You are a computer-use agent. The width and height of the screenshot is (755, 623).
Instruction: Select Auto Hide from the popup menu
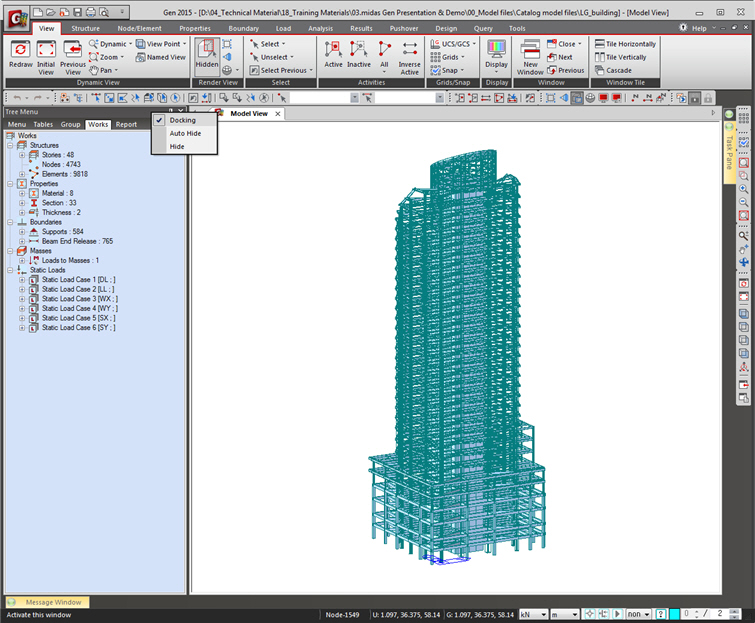point(185,133)
